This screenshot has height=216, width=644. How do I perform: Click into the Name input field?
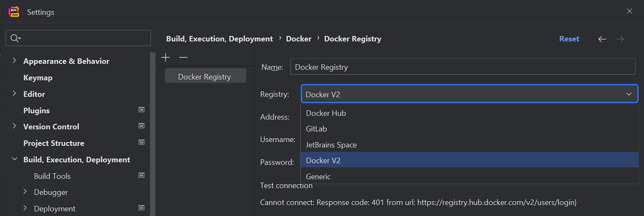[x=462, y=67]
